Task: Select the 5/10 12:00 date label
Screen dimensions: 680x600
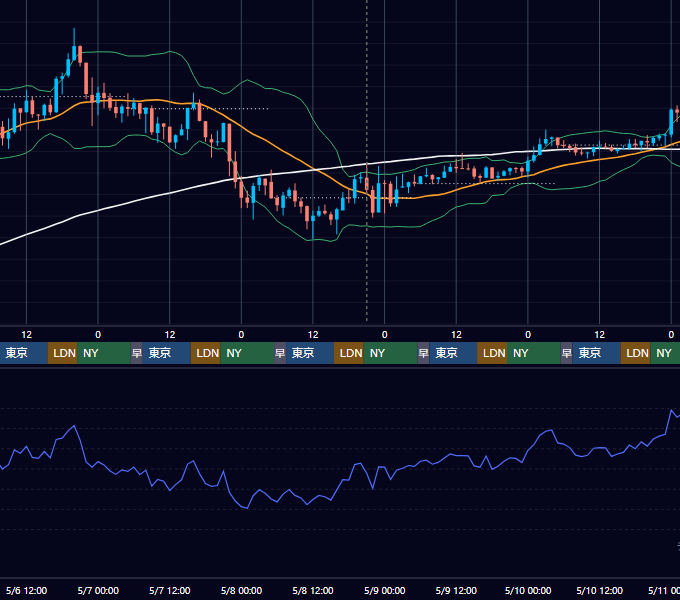Action: [x=599, y=590]
